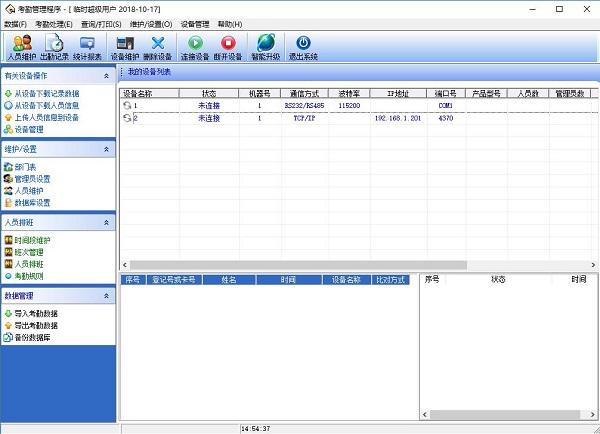Click the 智能升级 globe icon
Viewport: 600px width, 434px height.
(265, 47)
